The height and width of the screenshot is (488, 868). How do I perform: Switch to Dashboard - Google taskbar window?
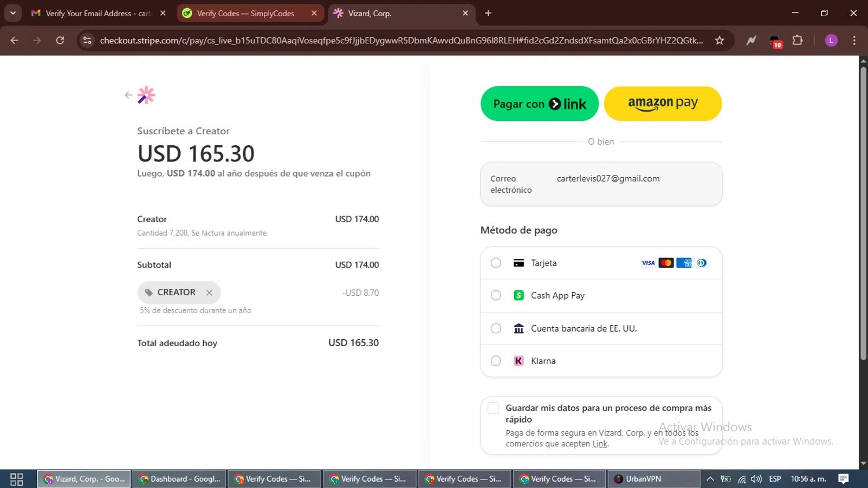(x=179, y=479)
